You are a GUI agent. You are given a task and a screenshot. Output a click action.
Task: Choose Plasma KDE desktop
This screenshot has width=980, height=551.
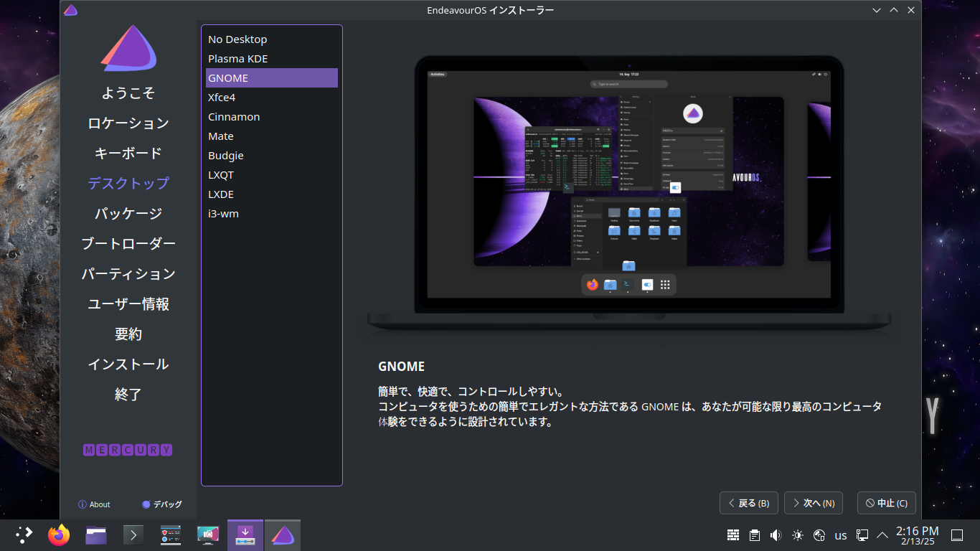(x=272, y=59)
